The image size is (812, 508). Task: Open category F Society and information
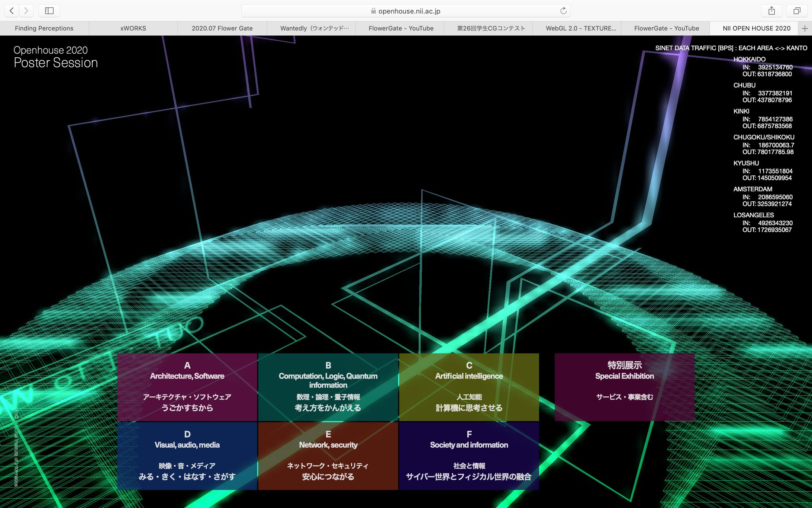[x=469, y=456]
